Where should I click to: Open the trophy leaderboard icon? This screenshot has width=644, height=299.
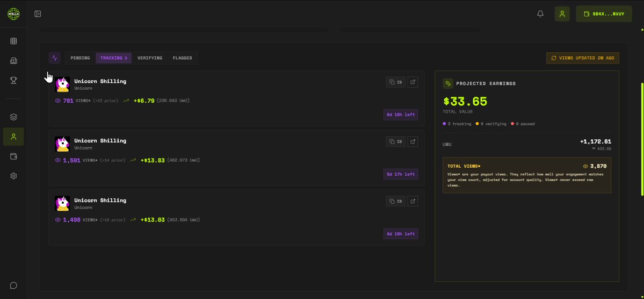pyautogui.click(x=13, y=81)
